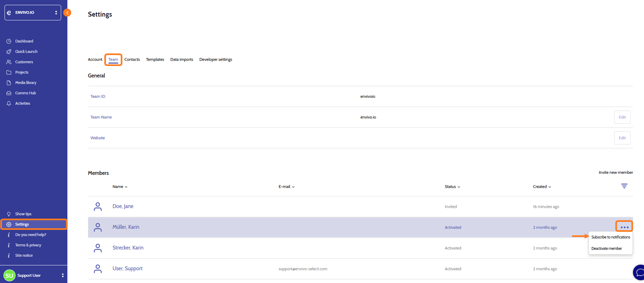Image resolution: width=644 pixels, height=283 pixels.
Task: Click Edit button for Team Name
Action: pos(622,117)
